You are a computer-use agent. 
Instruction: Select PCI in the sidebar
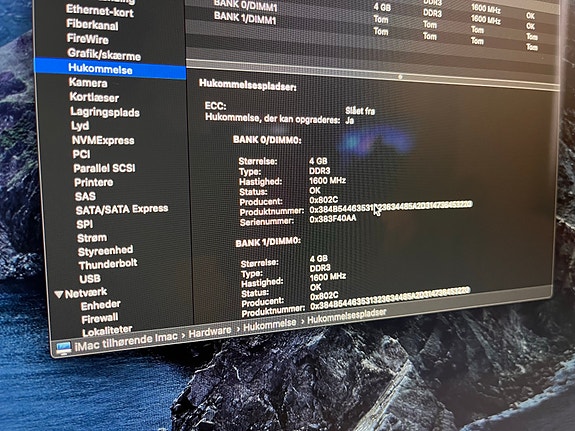[81, 154]
